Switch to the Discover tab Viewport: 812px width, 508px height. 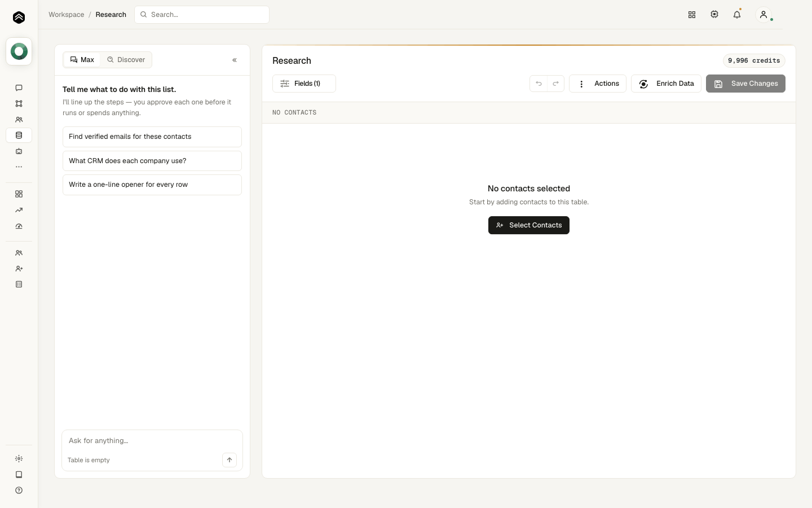click(x=126, y=60)
